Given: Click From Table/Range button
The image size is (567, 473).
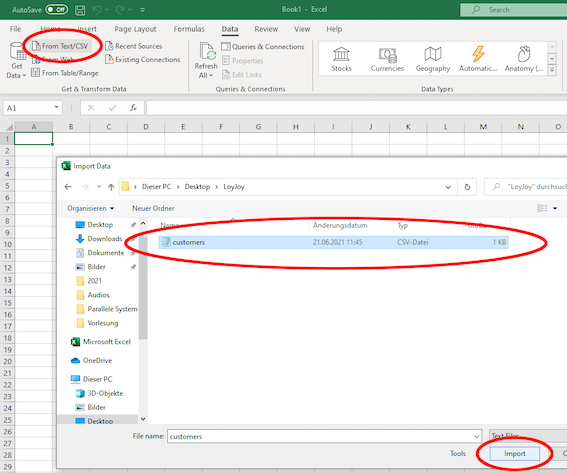Looking at the screenshot, I should click(65, 73).
